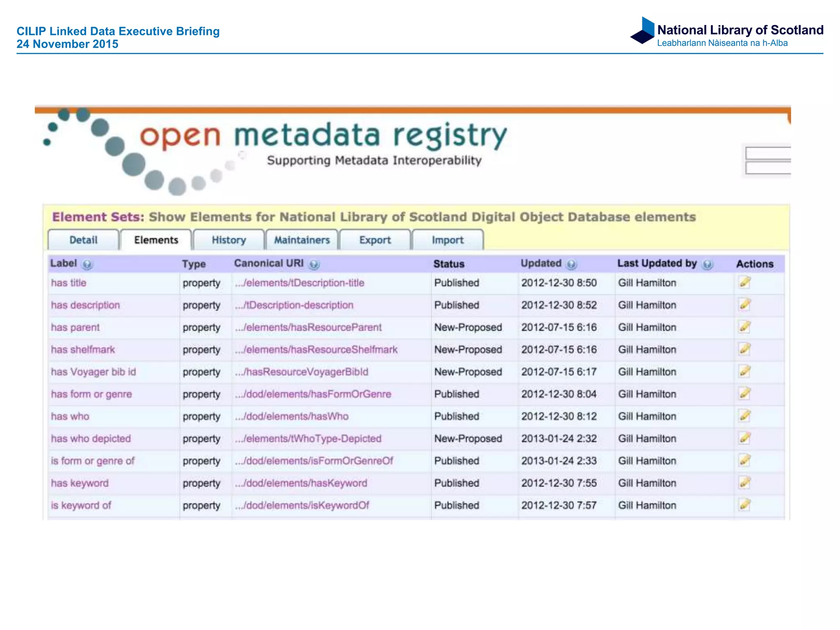The image size is (840, 630).
Task: Click the '2012-12-30 8:04' updated timestamp
Action: pos(559,394)
